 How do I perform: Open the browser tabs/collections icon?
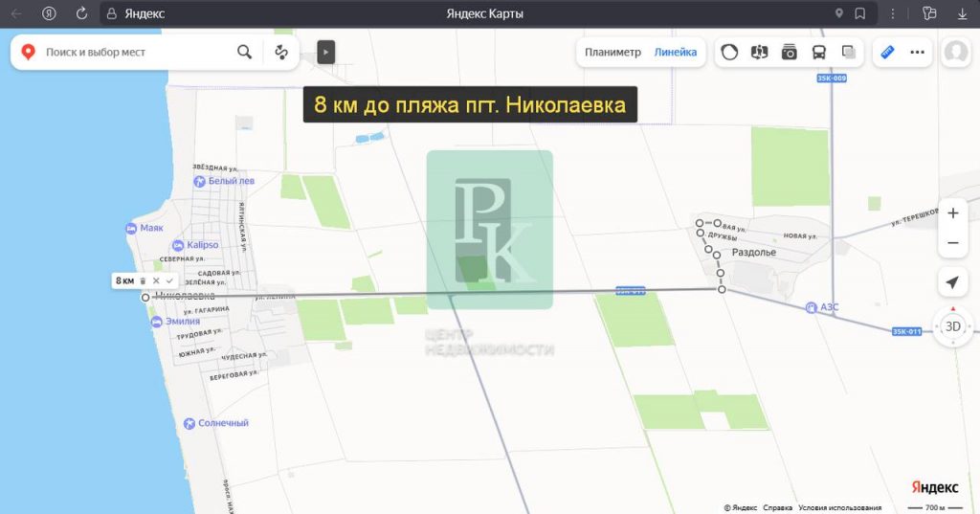929,13
